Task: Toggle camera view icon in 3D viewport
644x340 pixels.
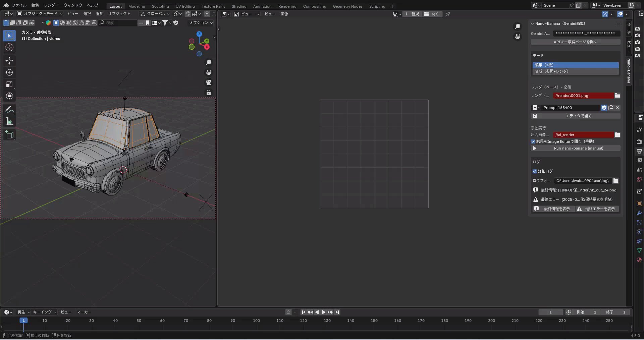Action: tap(209, 82)
